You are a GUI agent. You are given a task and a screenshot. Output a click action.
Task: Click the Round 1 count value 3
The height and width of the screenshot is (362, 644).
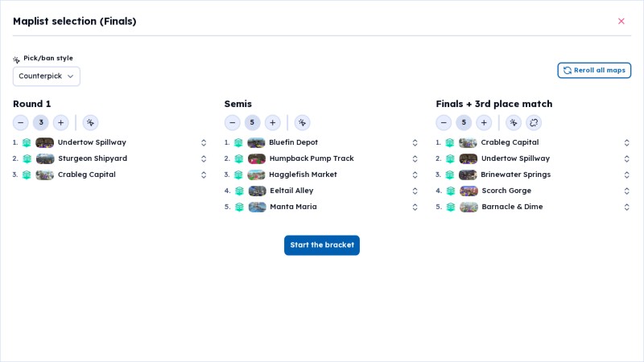pos(41,123)
